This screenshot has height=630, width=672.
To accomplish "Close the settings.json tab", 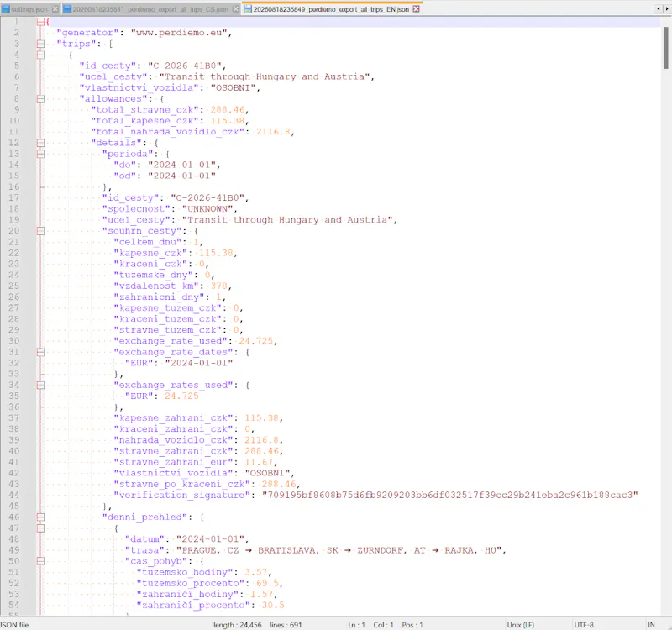I will tap(55, 9).
